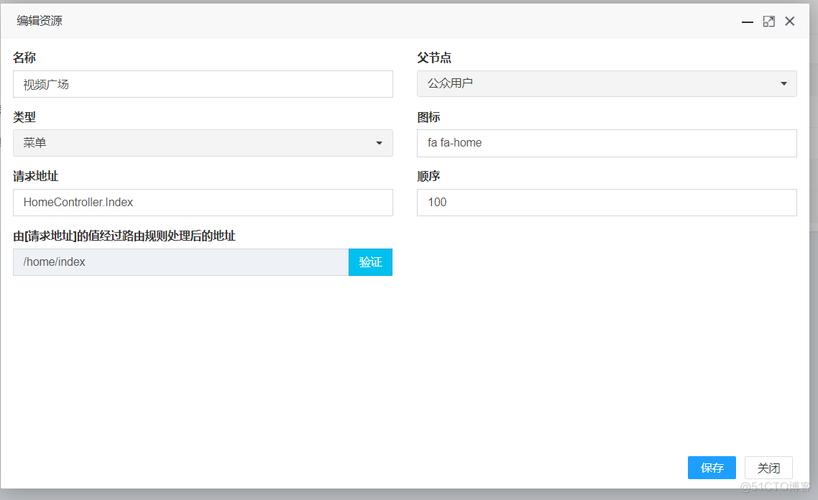Image resolution: width=818 pixels, height=500 pixels.
Task: Minimize the 编辑资源 dialog
Action: point(748,21)
